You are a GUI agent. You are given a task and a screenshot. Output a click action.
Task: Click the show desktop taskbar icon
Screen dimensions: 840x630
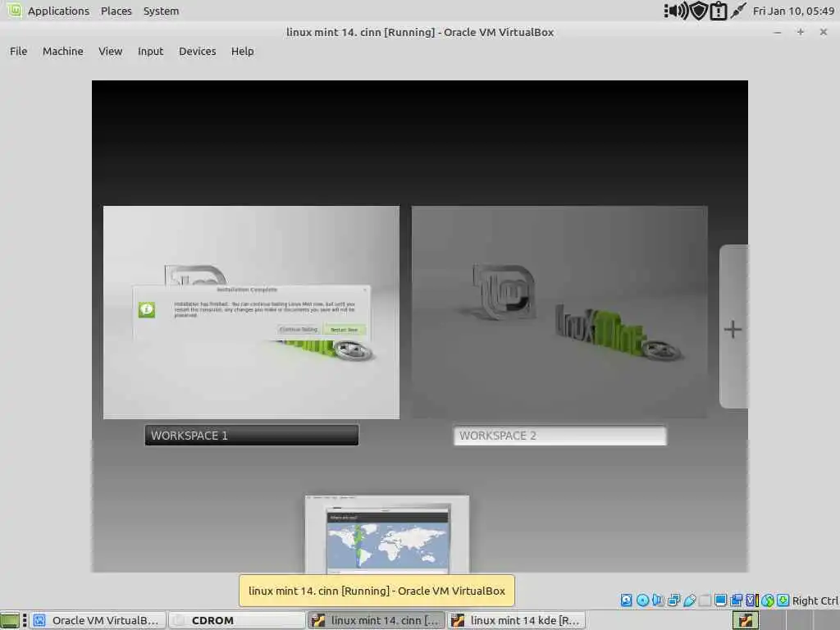coord(10,620)
